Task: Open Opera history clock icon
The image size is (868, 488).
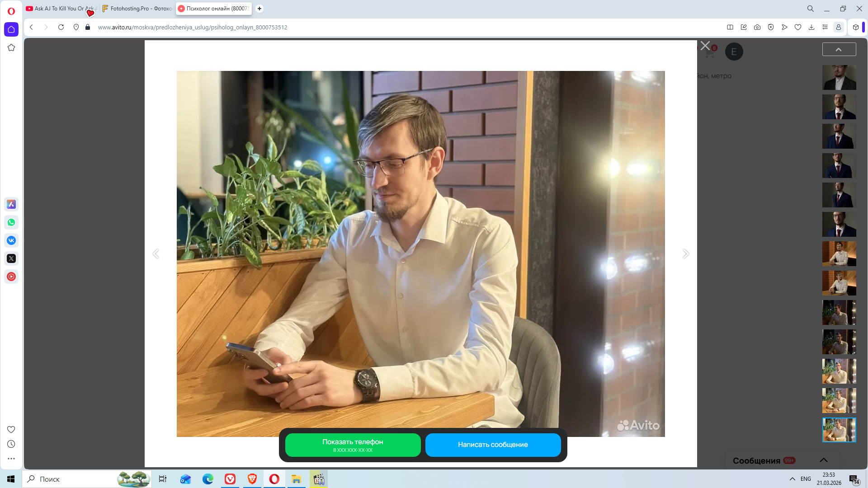Action: [x=11, y=444]
